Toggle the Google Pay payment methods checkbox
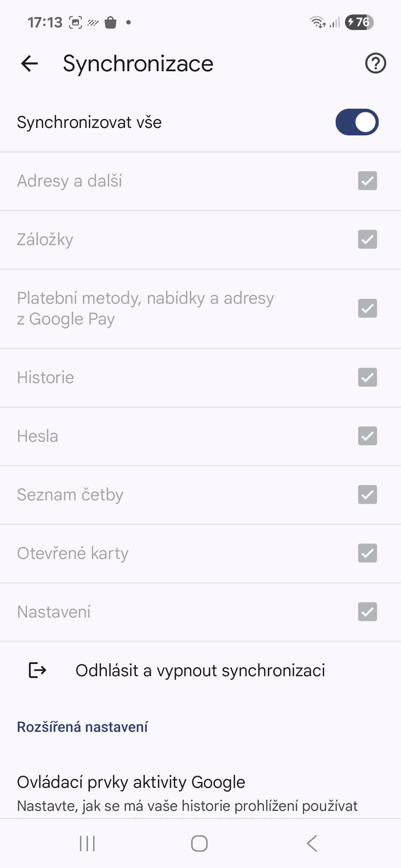 point(367,308)
